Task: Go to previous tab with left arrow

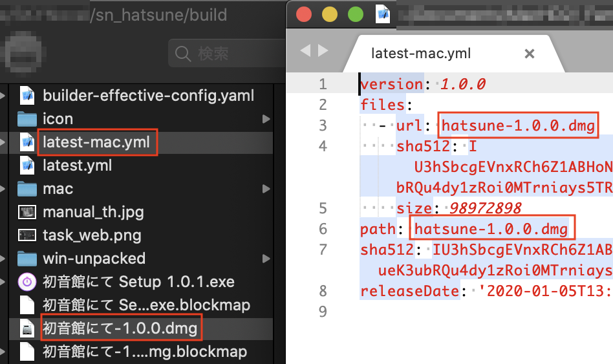Action: (x=305, y=50)
